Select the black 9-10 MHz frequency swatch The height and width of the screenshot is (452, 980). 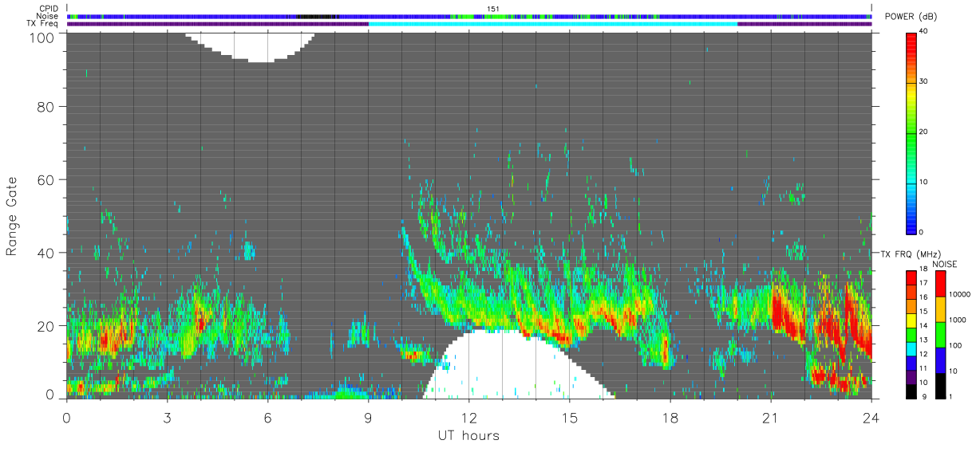[911, 391]
